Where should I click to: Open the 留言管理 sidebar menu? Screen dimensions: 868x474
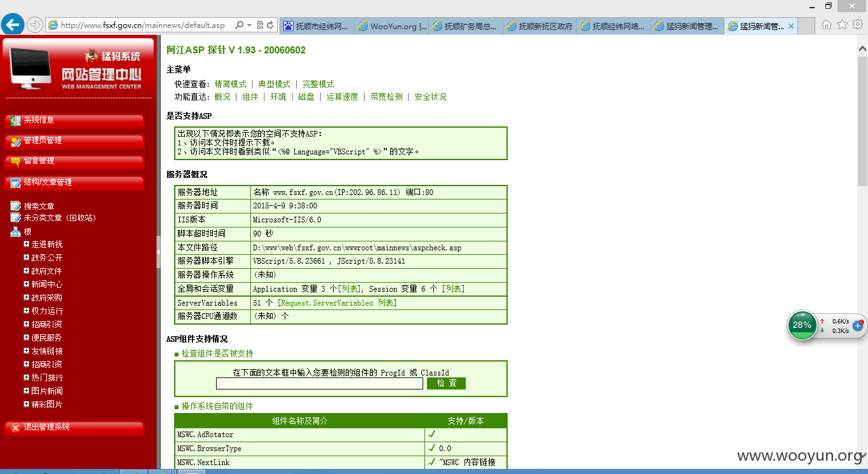[x=75, y=161]
